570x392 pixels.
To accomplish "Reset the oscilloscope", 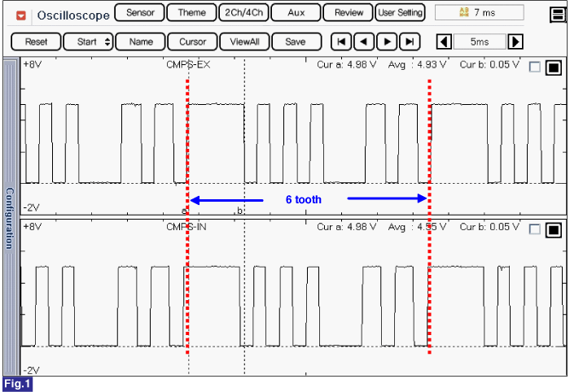I will point(36,41).
